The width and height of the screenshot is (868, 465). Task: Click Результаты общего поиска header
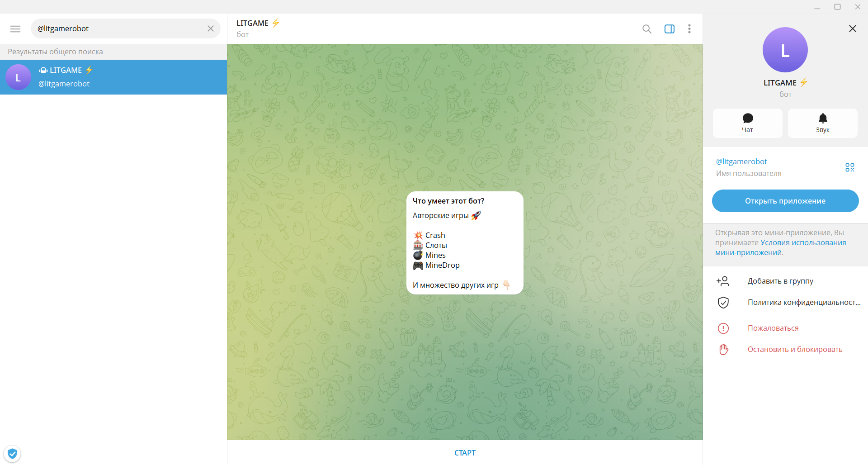[55, 52]
